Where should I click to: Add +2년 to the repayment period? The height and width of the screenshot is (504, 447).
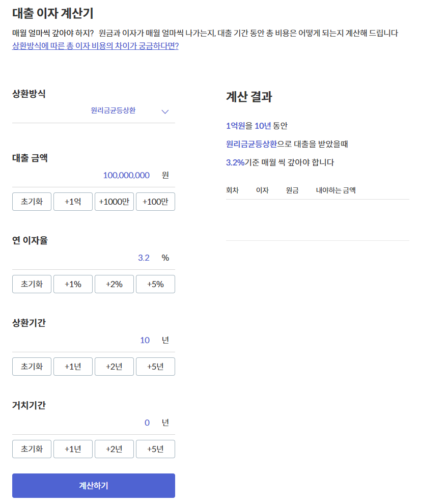pyautogui.click(x=114, y=366)
